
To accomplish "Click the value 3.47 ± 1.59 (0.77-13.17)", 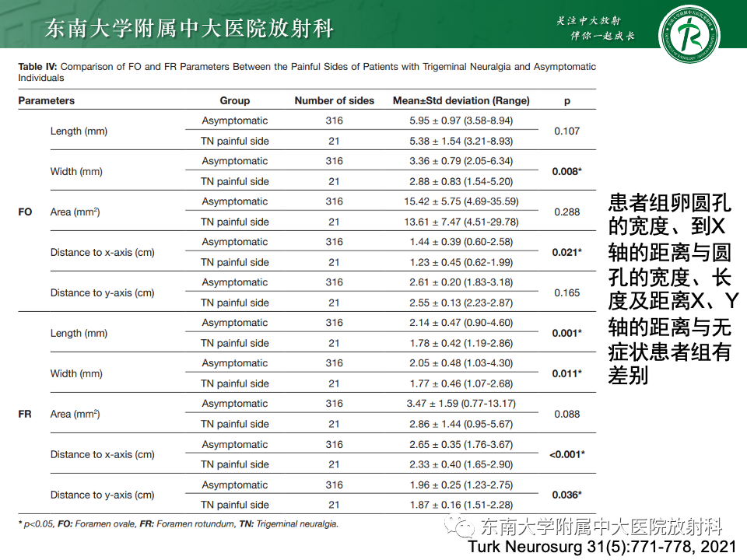I will tap(461, 404).
